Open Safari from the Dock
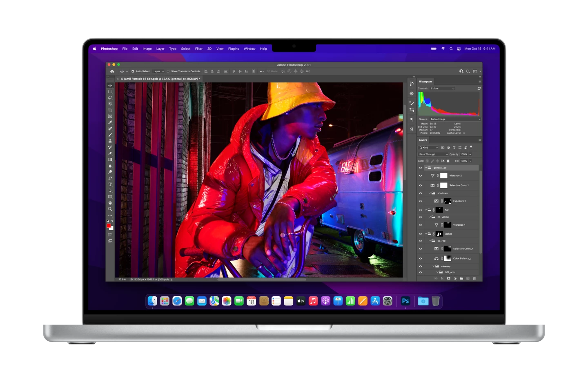The height and width of the screenshot is (382, 588). point(177,301)
